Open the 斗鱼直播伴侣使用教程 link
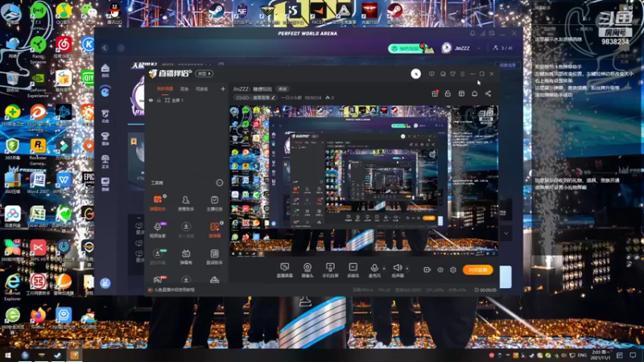Screen dimensions: 644x362 [174, 290]
